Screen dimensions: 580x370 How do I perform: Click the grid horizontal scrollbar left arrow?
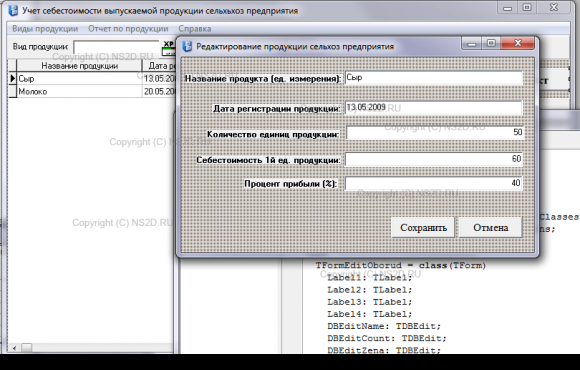[x=14, y=348]
